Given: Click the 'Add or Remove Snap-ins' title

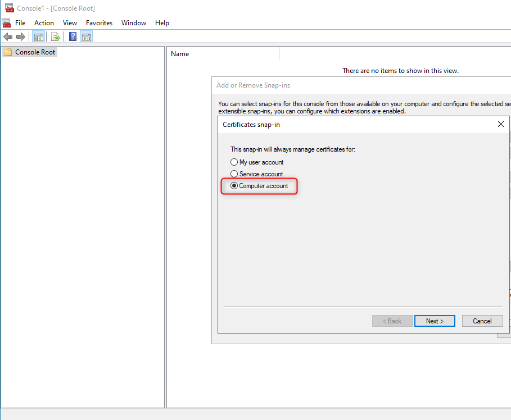Looking at the screenshot, I should click(x=253, y=85).
